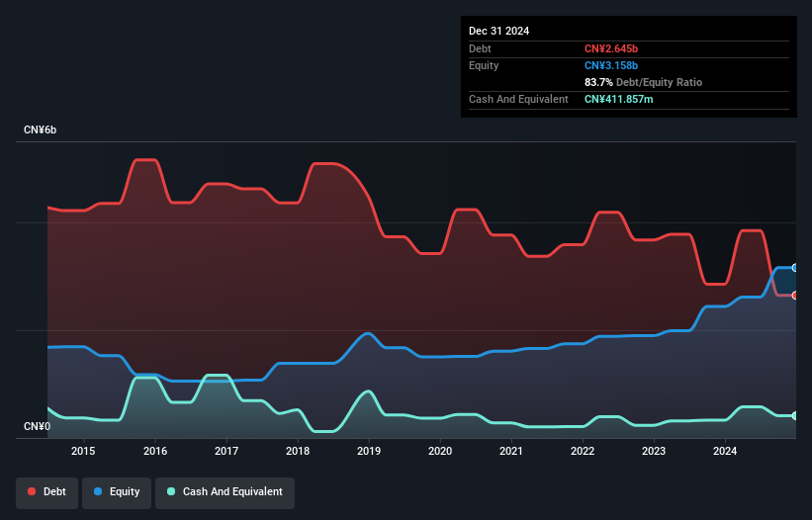Select the 2020 x-axis label
The width and height of the screenshot is (812, 520).
(440, 451)
